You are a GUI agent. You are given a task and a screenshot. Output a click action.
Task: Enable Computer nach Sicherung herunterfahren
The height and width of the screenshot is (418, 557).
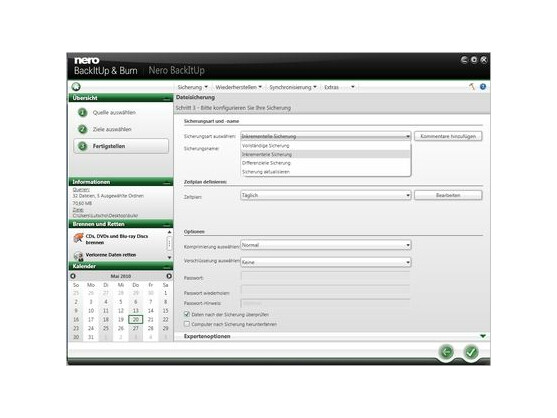click(187, 324)
